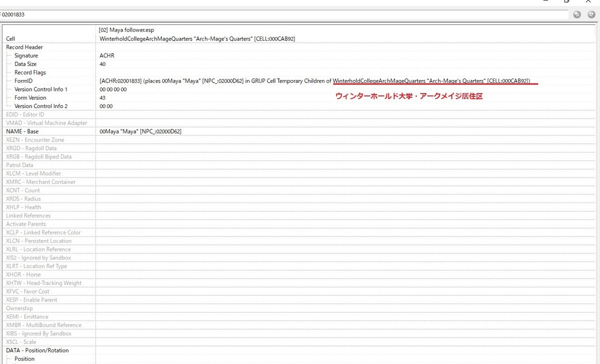This screenshot has height=364, width=600.
Task: Select the Ownership row
Action: [19, 308]
